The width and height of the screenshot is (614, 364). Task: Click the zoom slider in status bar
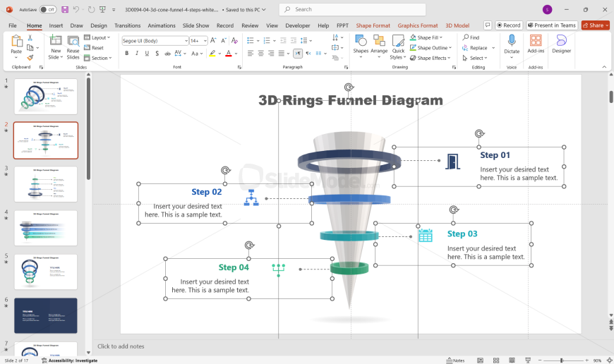(x=562, y=360)
